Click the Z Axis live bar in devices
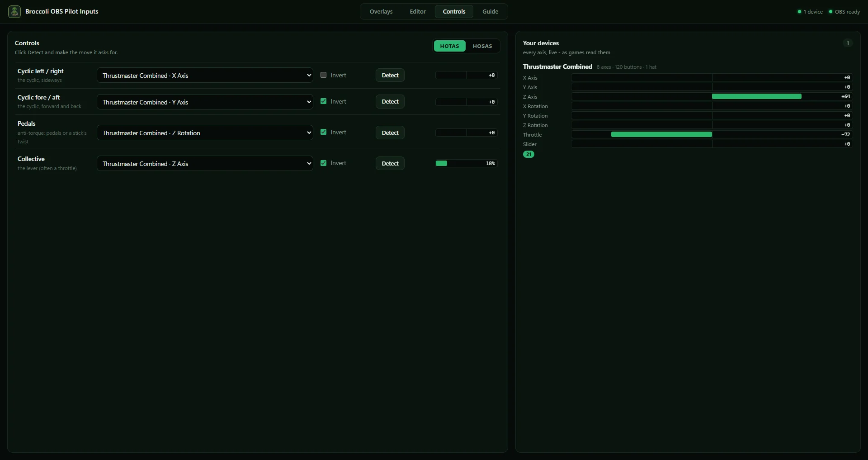Image resolution: width=868 pixels, height=460 pixels. click(x=712, y=96)
